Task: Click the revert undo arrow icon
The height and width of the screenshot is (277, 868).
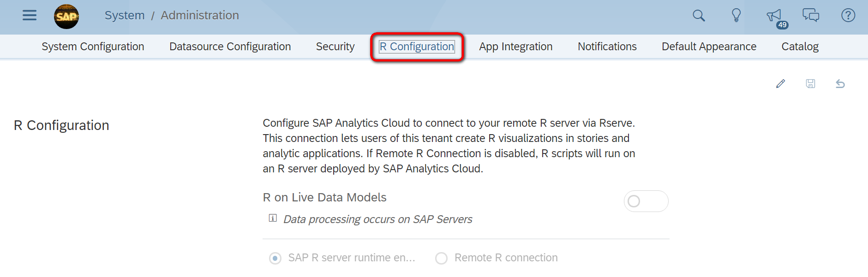Action: tap(840, 84)
